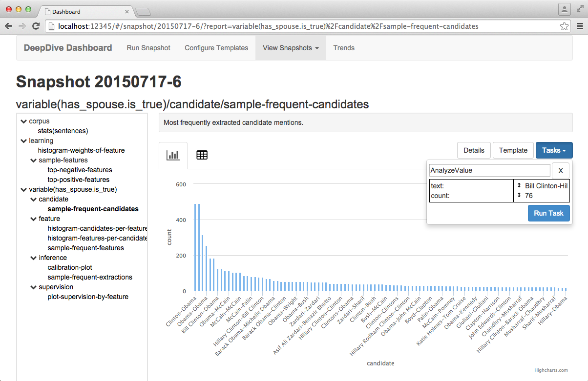Bookmark this page with the star icon
This screenshot has width=588, height=381.
tap(564, 26)
